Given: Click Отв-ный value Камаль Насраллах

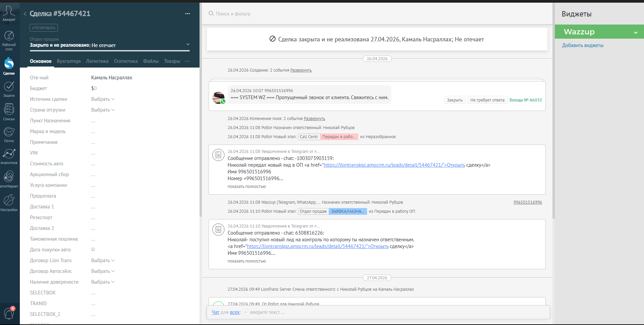Looking at the screenshot, I should click(112, 78).
